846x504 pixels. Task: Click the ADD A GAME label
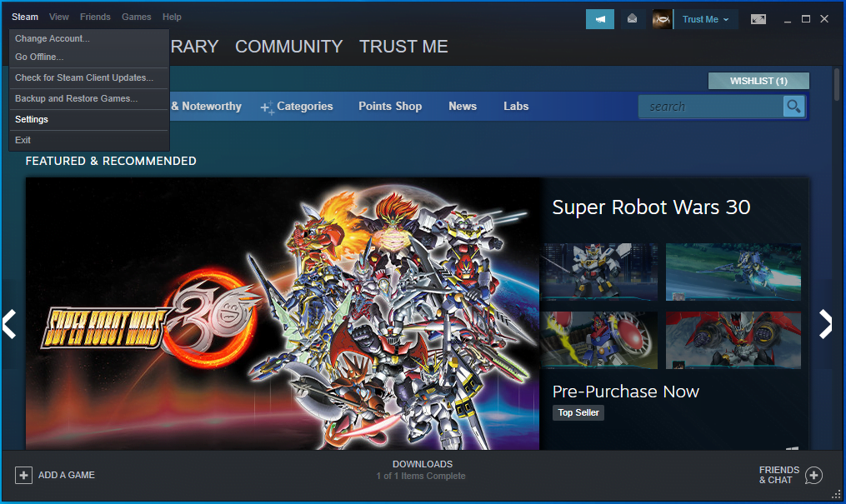(67, 475)
